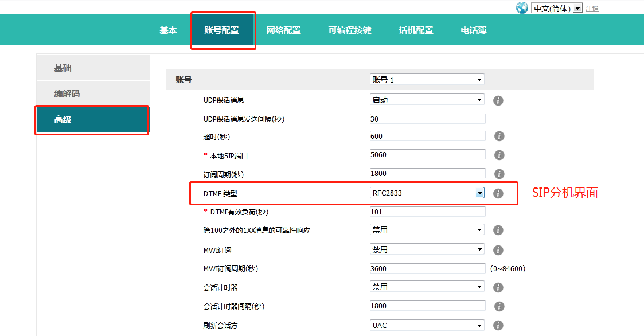644x336 pixels.
Task: Click info icon for DTMF 类型
Action: pyautogui.click(x=498, y=194)
